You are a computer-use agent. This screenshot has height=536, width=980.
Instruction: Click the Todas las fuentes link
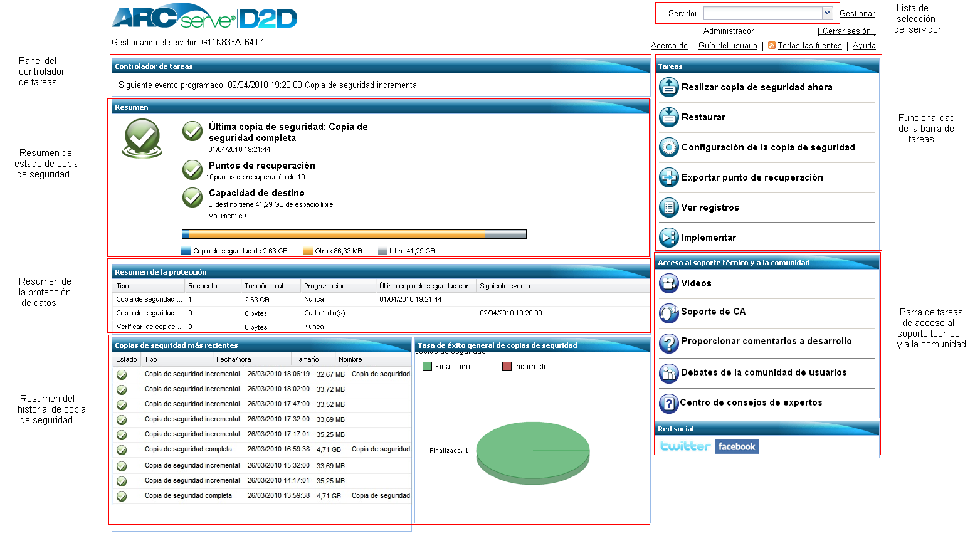pos(810,46)
